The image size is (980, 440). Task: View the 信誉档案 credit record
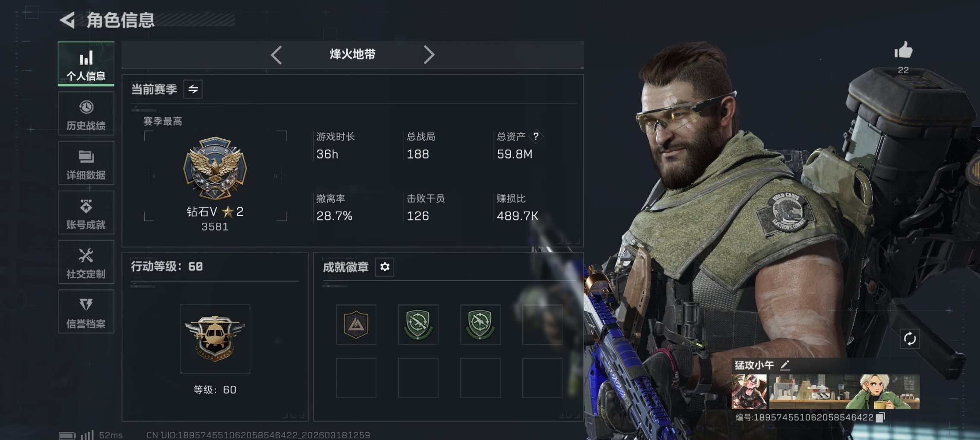pyautogui.click(x=86, y=311)
